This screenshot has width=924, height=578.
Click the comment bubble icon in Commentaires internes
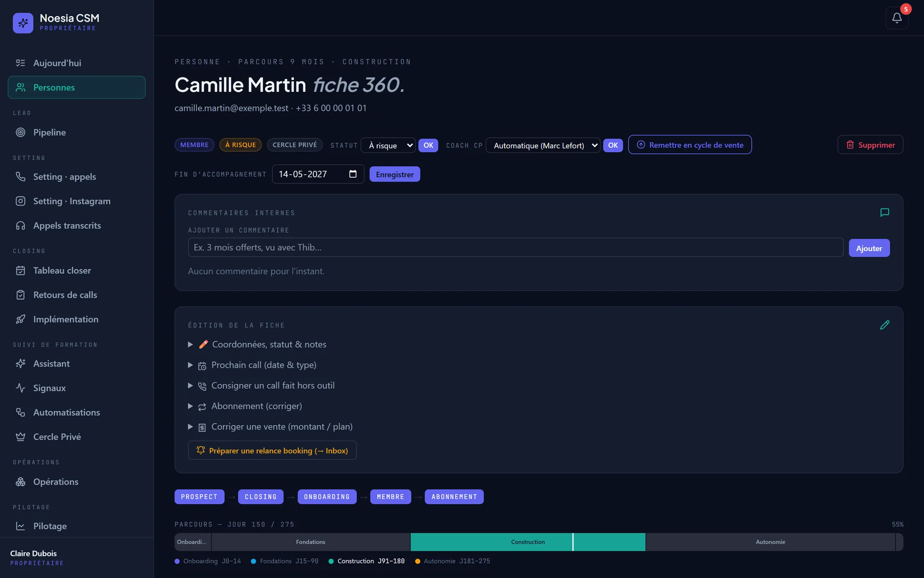tap(885, 212)
